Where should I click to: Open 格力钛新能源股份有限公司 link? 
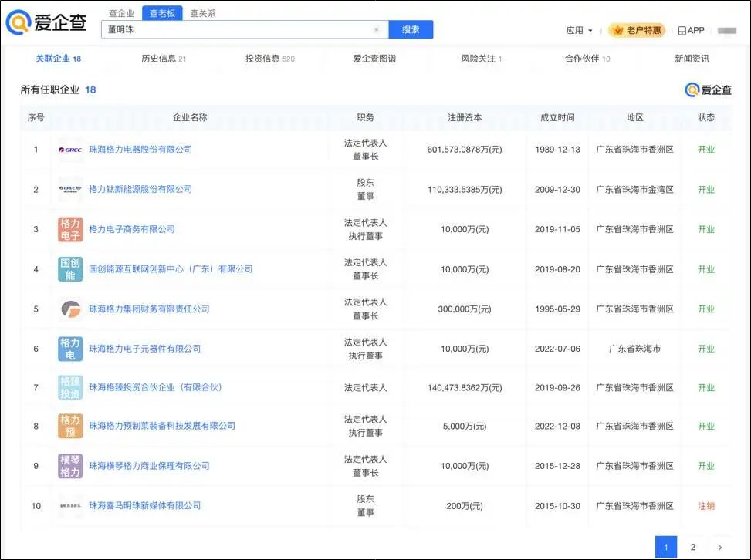[140, 189]
